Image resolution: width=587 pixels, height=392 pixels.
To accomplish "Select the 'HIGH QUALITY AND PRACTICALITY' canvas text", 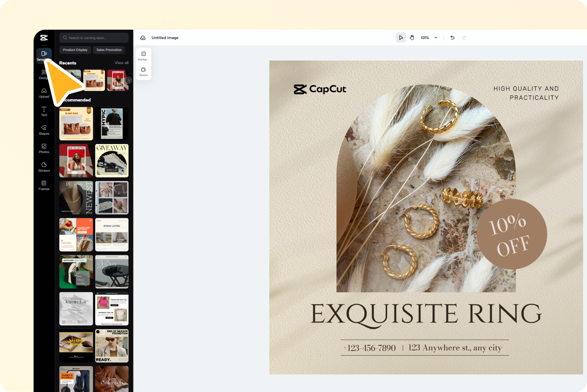I will (x=526, y=93).
